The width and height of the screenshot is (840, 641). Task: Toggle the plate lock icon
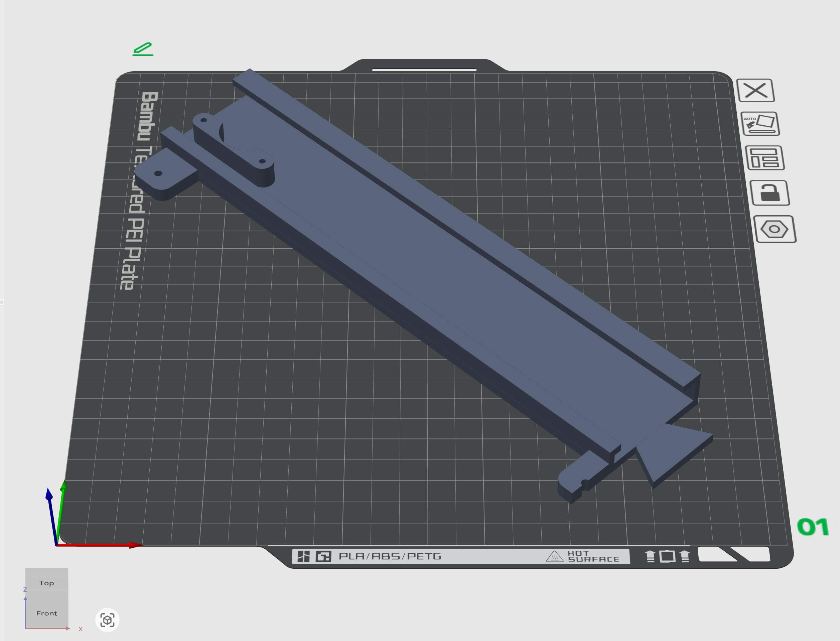(x=769, y=193)
